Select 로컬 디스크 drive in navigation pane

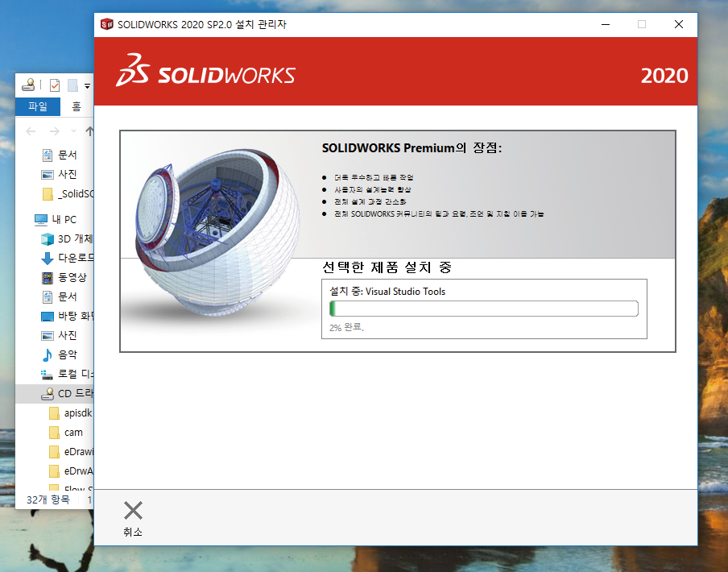67,374
